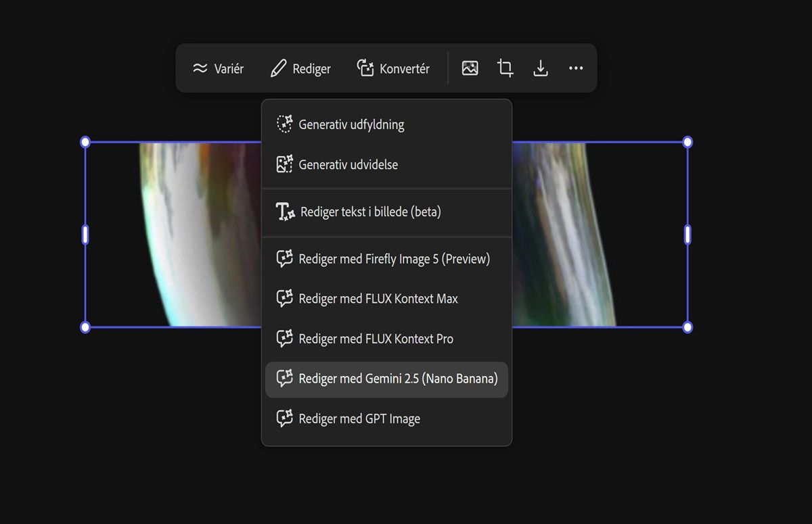This screenshot has width=812, height=524.
Task: Click the right-middle edge selection handle
Action: 687,235
